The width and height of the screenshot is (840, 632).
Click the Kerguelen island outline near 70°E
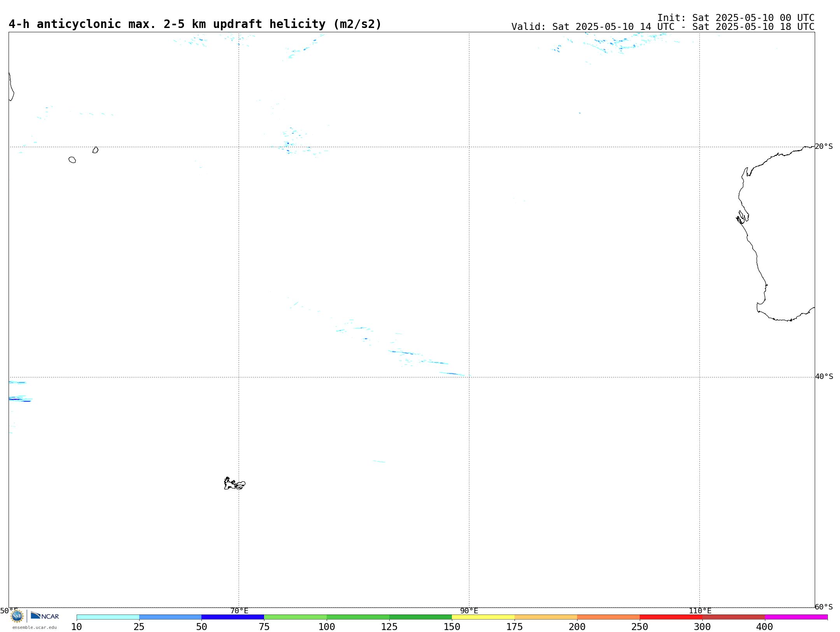click(234, 484)
